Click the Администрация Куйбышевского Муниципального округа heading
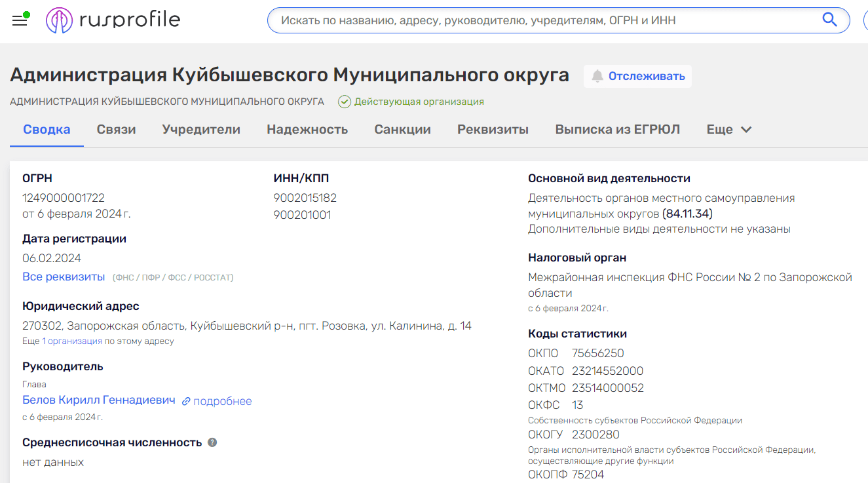868x483 pixels. pyautogui.click(x=290, y=75)
